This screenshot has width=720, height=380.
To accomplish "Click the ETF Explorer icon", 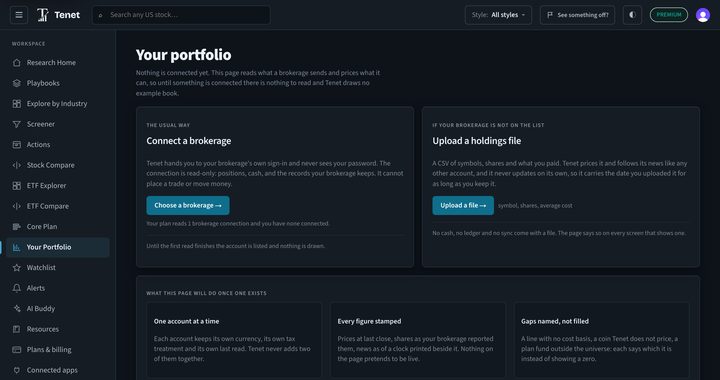I will pos(17,185).
